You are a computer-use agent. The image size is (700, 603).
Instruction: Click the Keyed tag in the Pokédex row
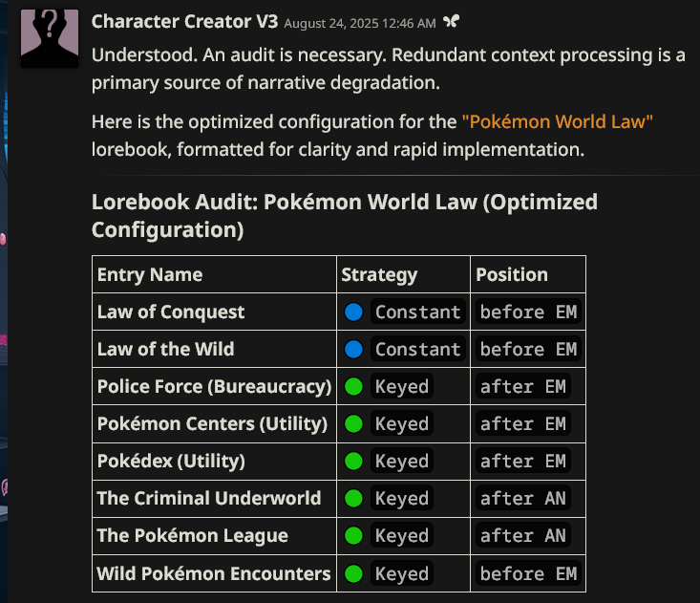402,461
